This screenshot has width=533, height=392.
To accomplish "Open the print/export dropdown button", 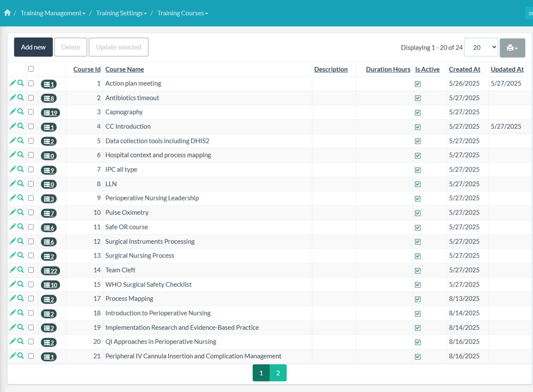I will (x=512, y=48).
